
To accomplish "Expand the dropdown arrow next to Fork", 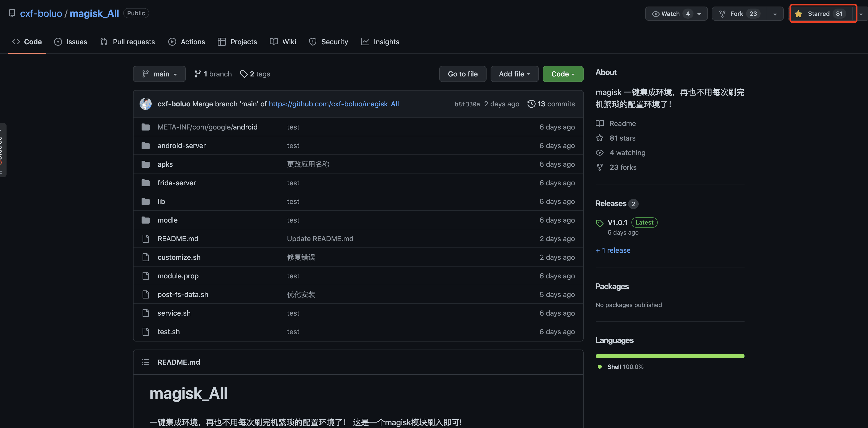I will (775, 14).
